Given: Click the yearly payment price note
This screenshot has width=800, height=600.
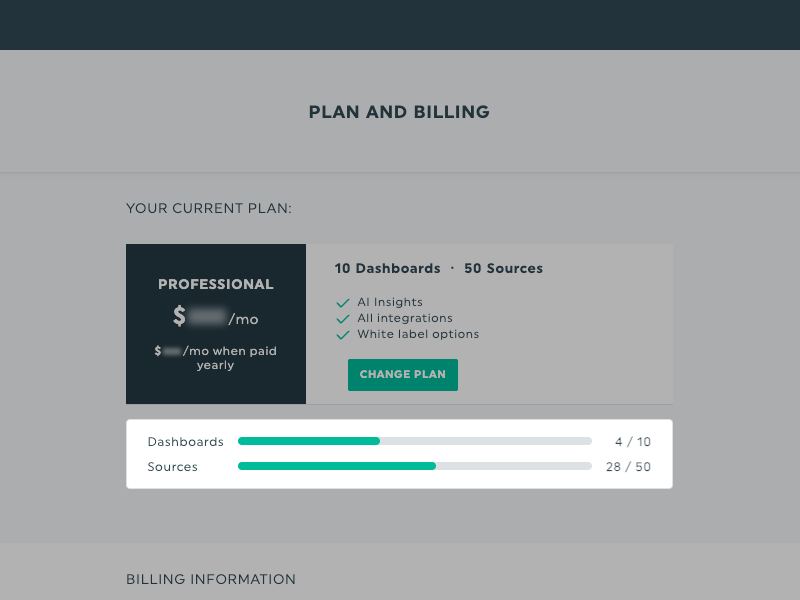Looking at the screenshot, I should [216, 358].
